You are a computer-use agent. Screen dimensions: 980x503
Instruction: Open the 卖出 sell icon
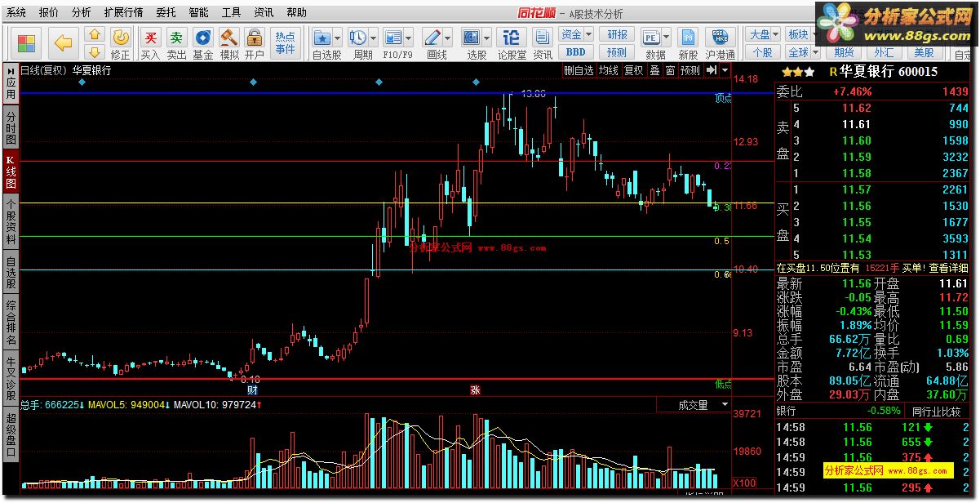176,37
